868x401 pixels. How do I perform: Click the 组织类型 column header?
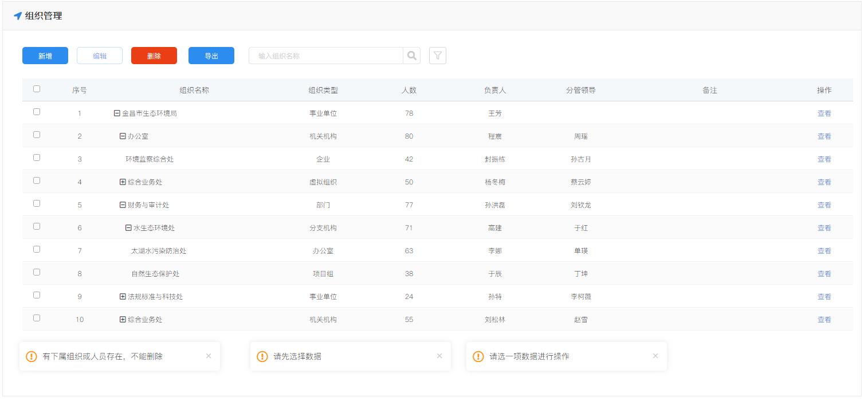pos(323,91)
